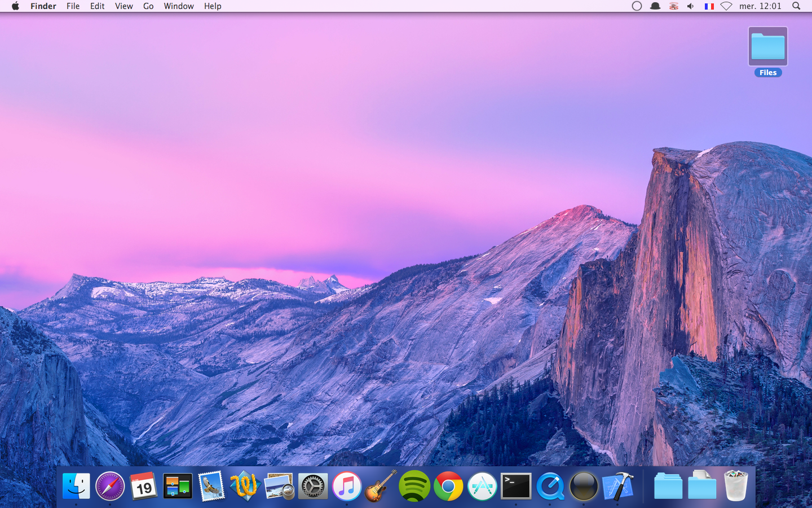Click the clock reading mer. 12:01
This screenshot has width=812, height=508.
tap(760, 6)
